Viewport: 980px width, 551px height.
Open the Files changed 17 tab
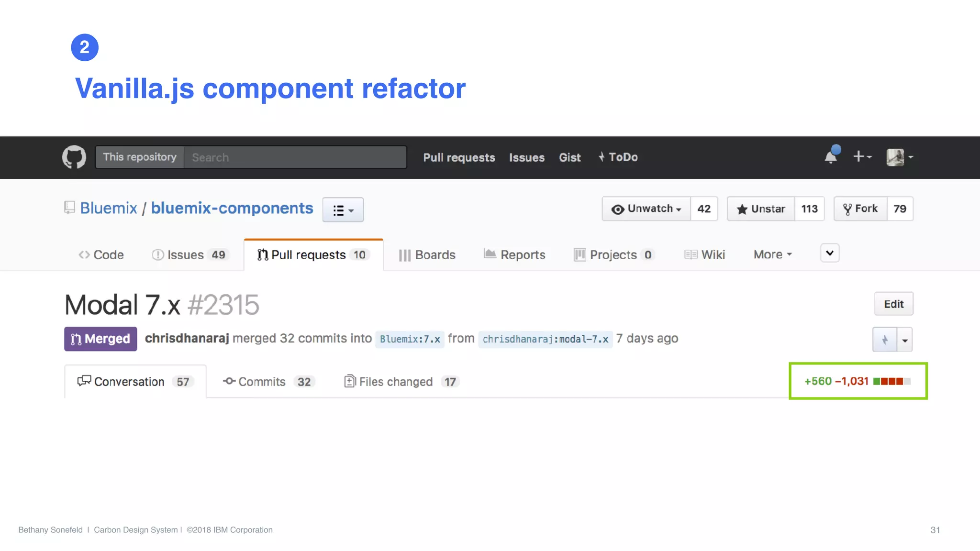pos(401,382)
